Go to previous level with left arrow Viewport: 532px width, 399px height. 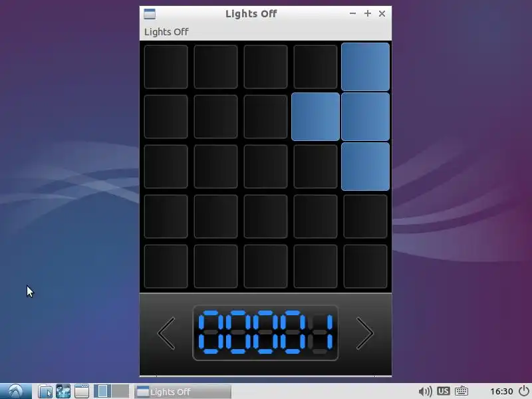click(166, 334)
